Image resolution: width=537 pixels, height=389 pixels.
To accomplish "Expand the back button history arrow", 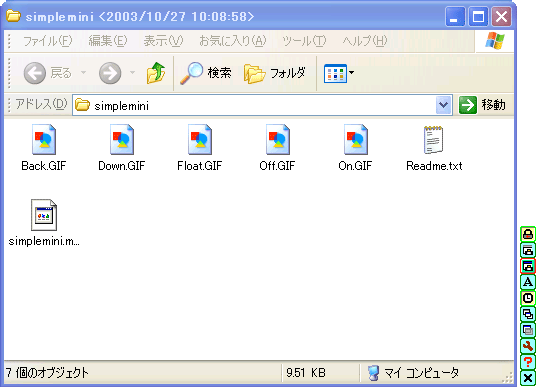I will click(83, 73).
